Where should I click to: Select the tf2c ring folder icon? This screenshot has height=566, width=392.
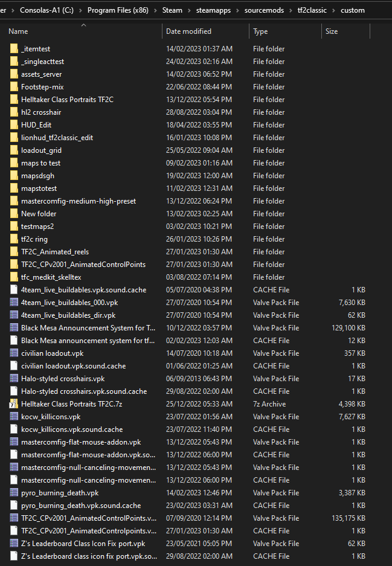pos(14,239)
